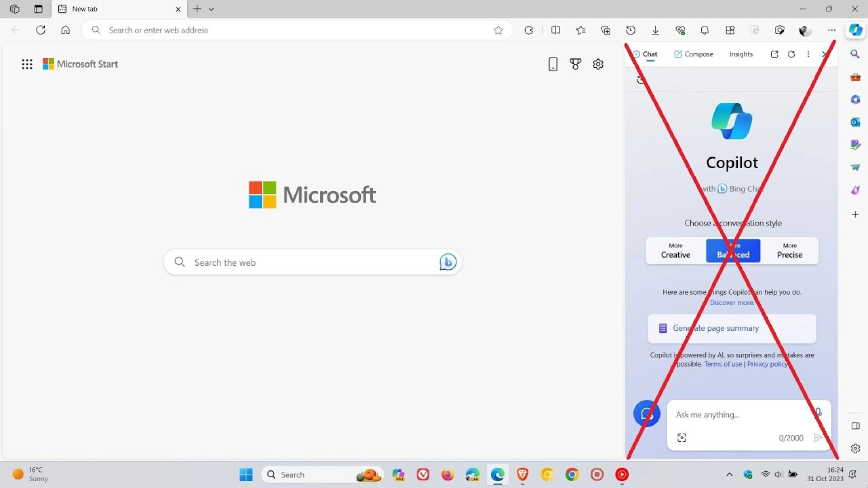Viewport: 868px width, 488px height.
Task: Open Outlook in the Edge sidebar
Action: pyautogui.click(x=855, y=122)
